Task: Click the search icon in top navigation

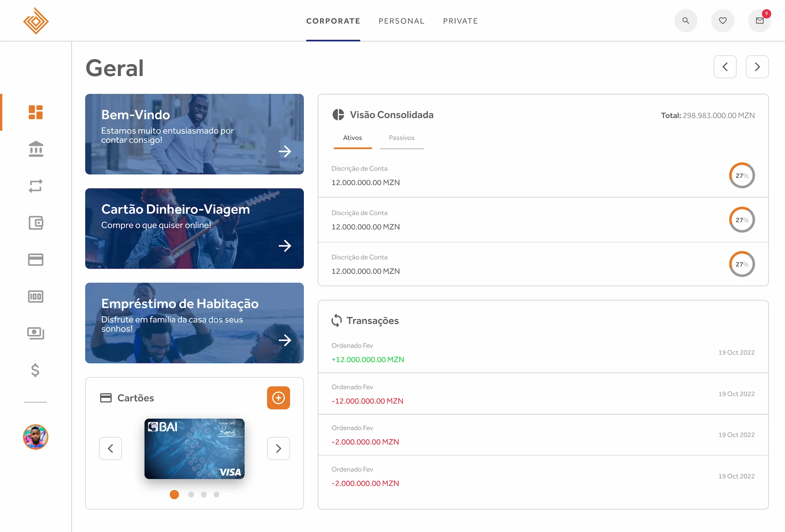Action: 685,20
